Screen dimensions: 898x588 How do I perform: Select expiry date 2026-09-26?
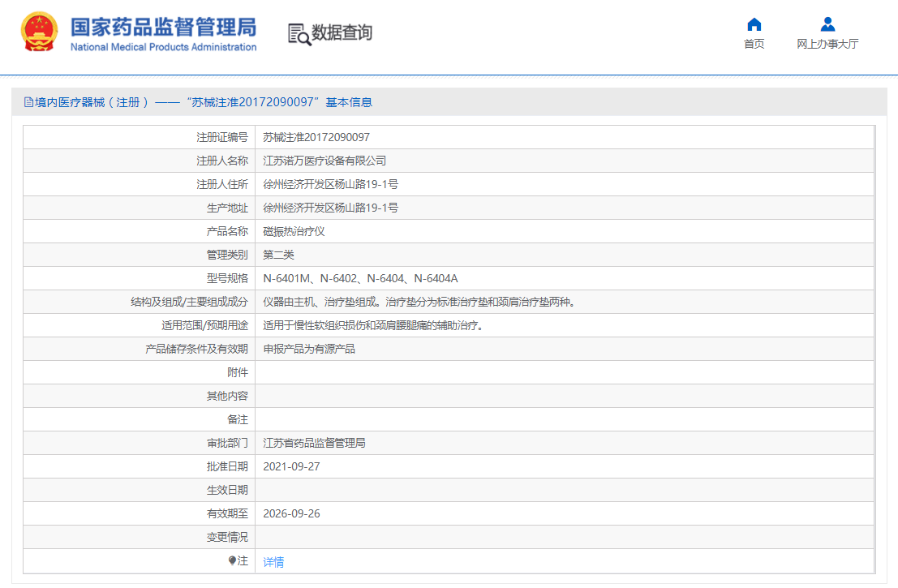[x=291, y=513]
